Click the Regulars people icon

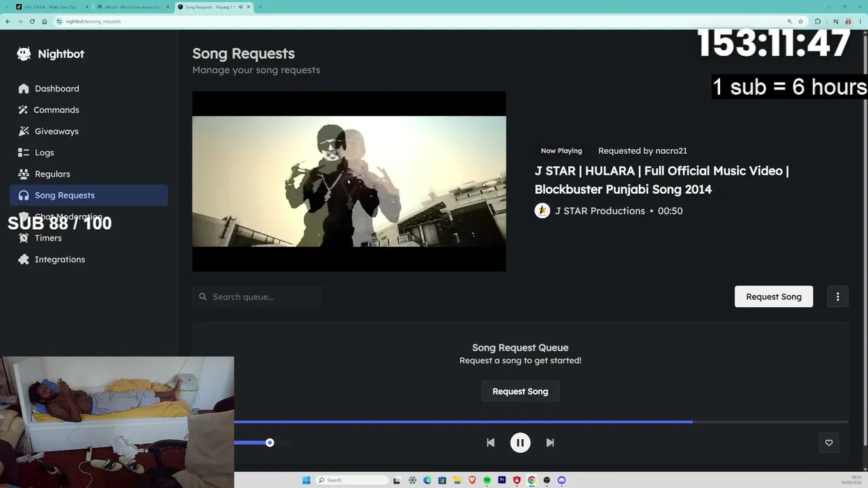point(24,174)
